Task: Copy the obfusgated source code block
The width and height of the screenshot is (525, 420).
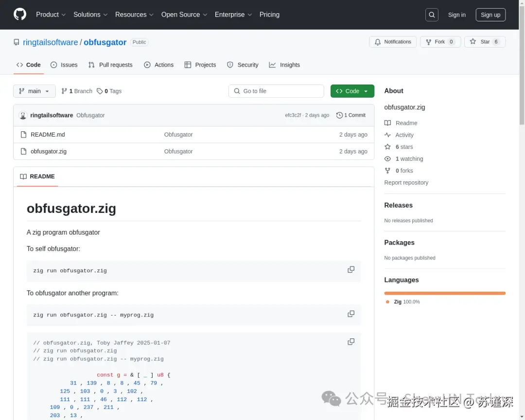Action: (351, 342)
